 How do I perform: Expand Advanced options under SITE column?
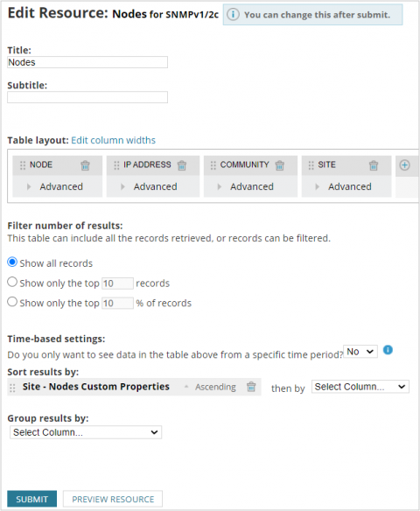344,186
